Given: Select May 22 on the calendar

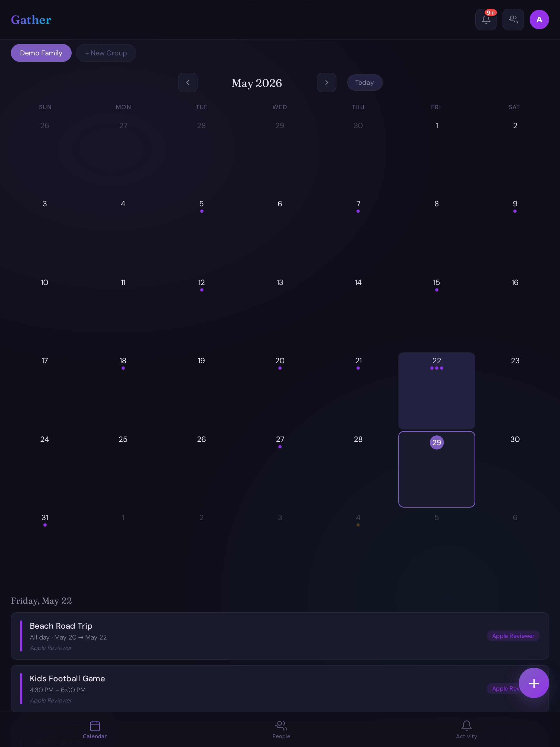Looking at the screenshot, I should [437, 391].
